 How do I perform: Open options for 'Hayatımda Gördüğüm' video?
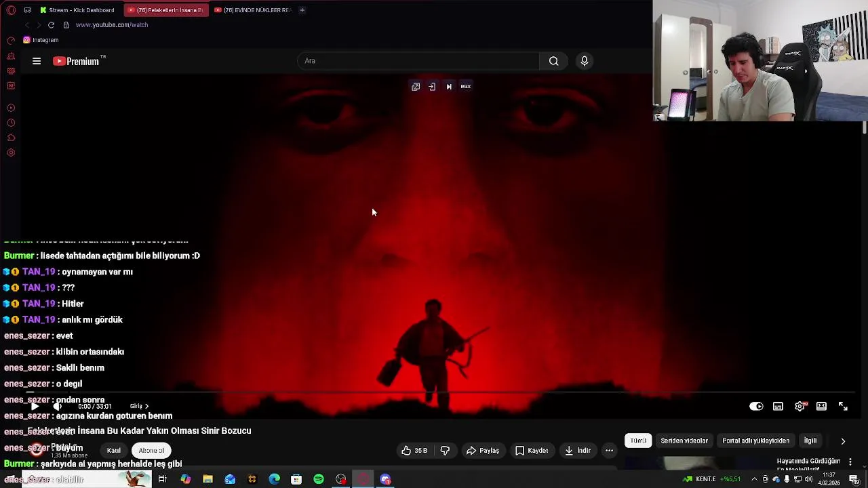(x=850, y=462)
